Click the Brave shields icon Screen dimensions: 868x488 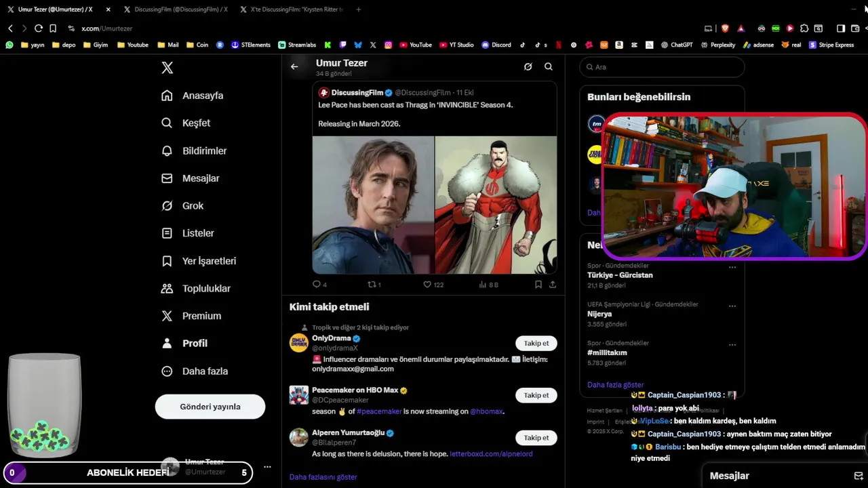pos(725,28)
